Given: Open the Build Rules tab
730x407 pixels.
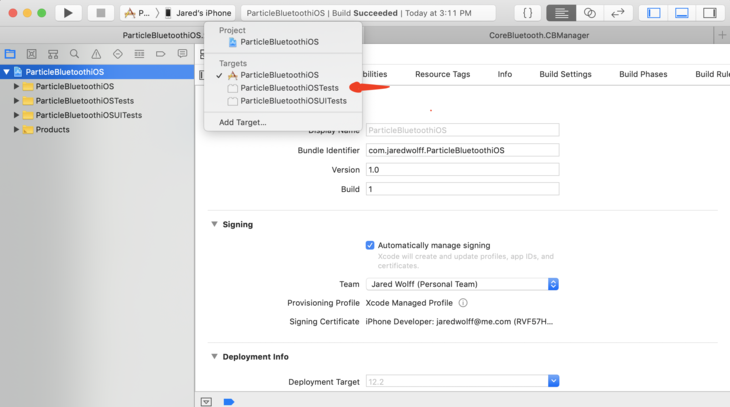Looking at the screenshot, I should 712,74.
